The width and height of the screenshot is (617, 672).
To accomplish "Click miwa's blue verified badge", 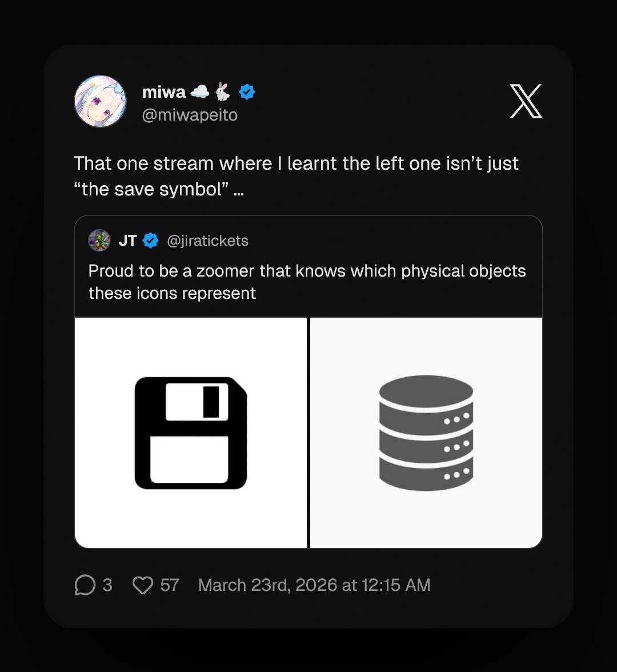I will tap(247, 91).
